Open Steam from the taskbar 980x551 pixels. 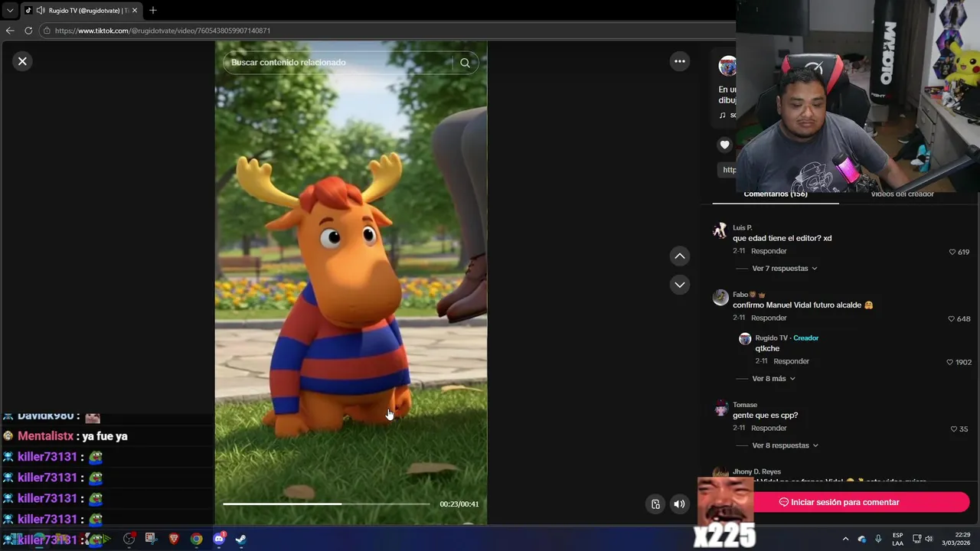click(x=240, y=539)
